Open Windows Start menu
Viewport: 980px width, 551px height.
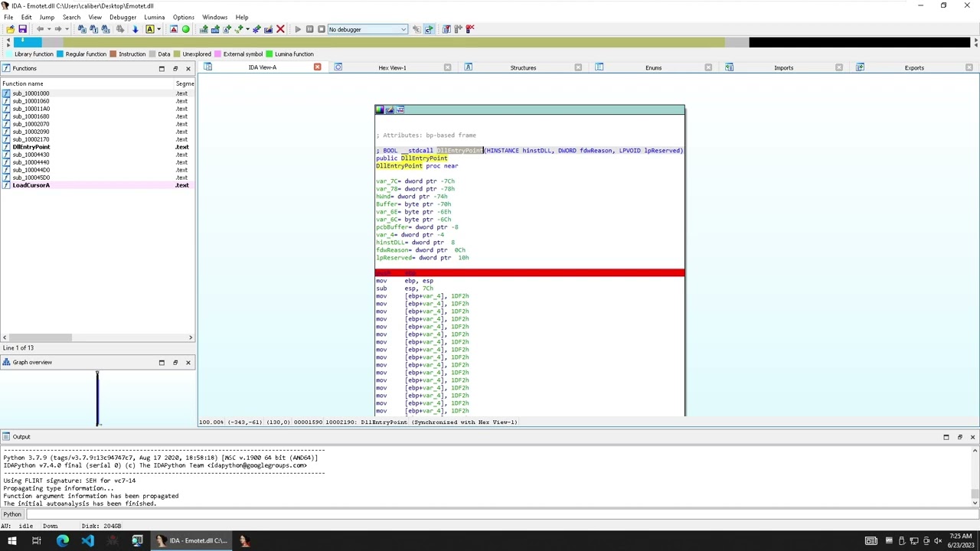[x=12, y=540]
